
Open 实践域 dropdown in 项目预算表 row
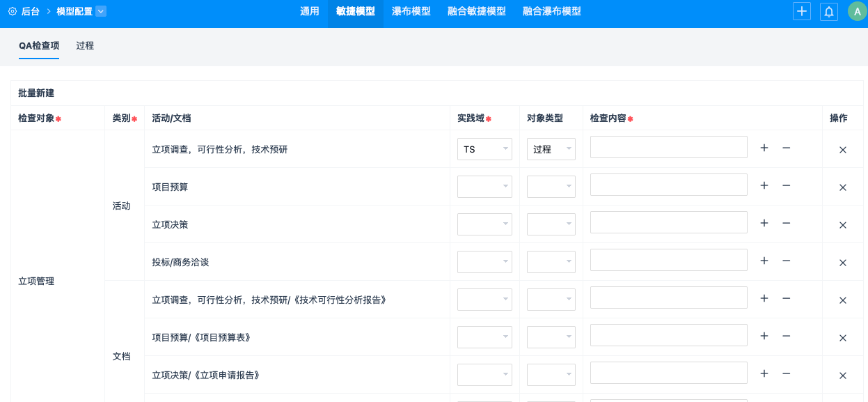tap(484, 337)
